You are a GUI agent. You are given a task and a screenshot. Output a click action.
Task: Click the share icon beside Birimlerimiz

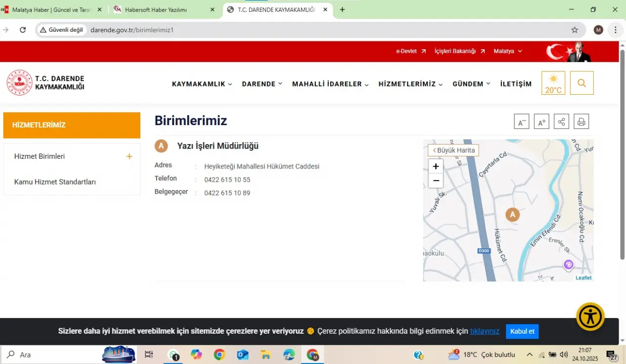[561, 122]
